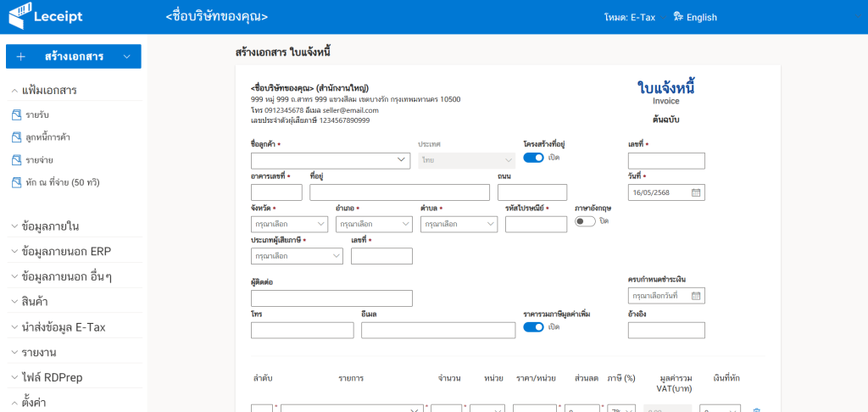Click the ที่อยู่ address input field

tap(400, 192)
